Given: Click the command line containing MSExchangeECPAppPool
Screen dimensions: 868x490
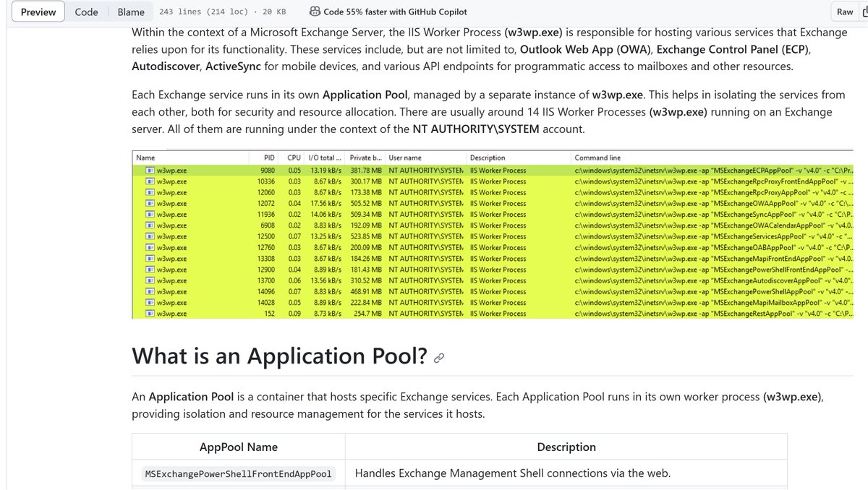Looking at the screenshot, I should pos(714,171).
